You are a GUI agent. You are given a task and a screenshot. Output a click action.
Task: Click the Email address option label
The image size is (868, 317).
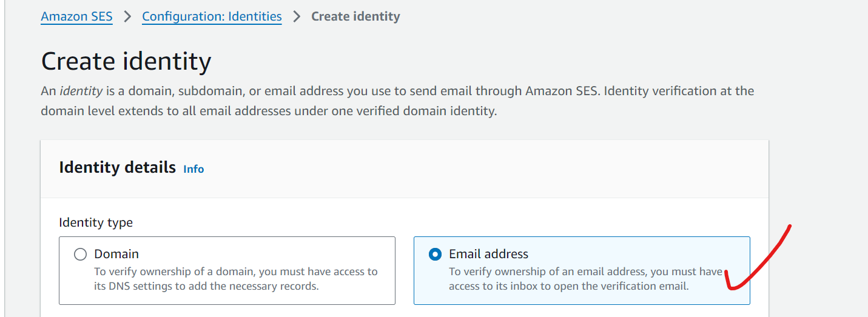pyautogui.click(x=488, y=254)
